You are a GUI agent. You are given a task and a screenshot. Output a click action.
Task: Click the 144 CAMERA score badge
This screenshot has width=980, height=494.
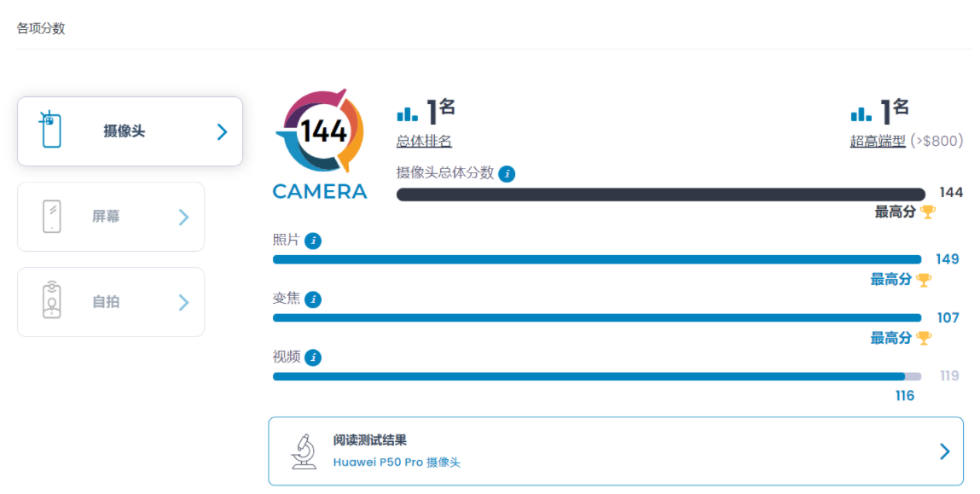click(321, 142)
